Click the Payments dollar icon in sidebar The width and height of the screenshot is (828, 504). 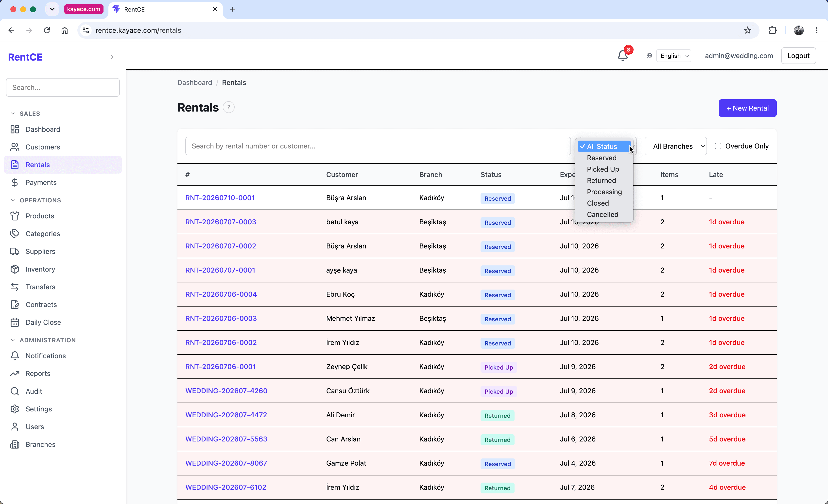click(15, 182)
